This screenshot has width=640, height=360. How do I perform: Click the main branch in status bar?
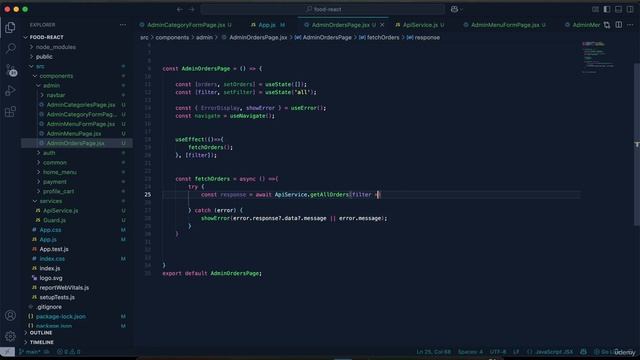coord(30,351)
